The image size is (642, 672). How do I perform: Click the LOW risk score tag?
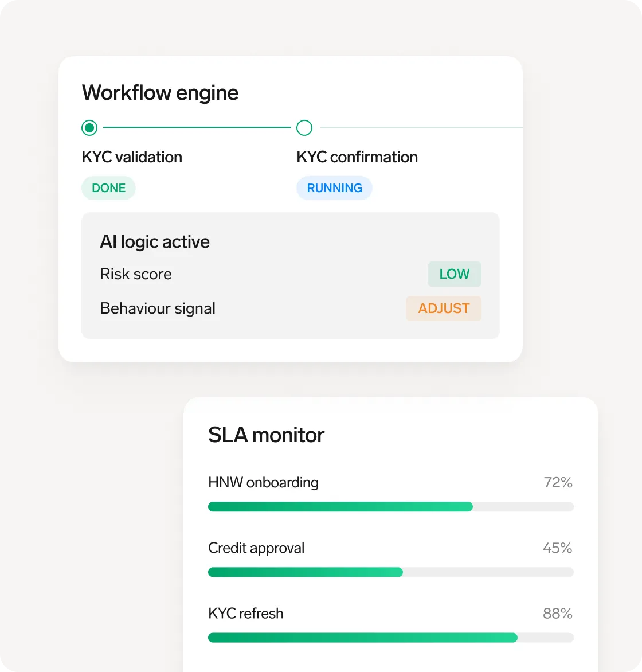tap(455, 274)
